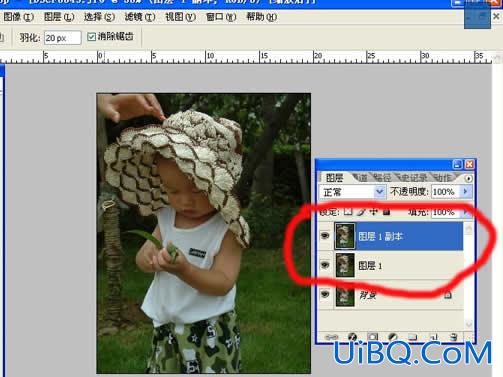Click the 填充 fill value field
The height and width of the screenshot is (377, 503).
coord(444,212)
